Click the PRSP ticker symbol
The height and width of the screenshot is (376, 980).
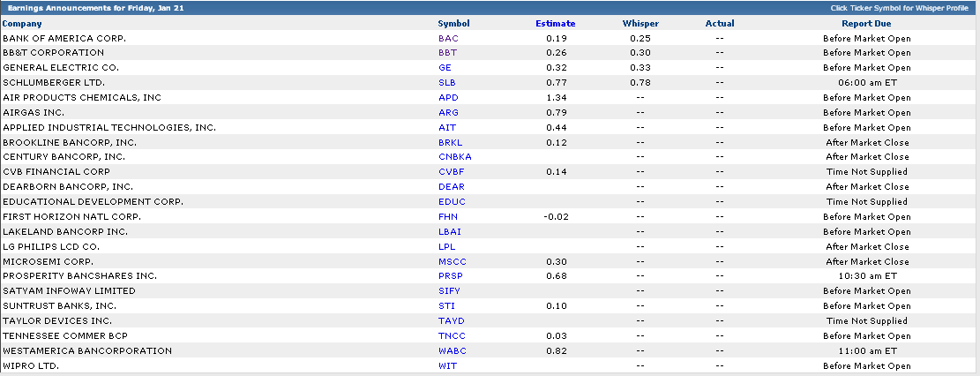(x=451, y=276)
